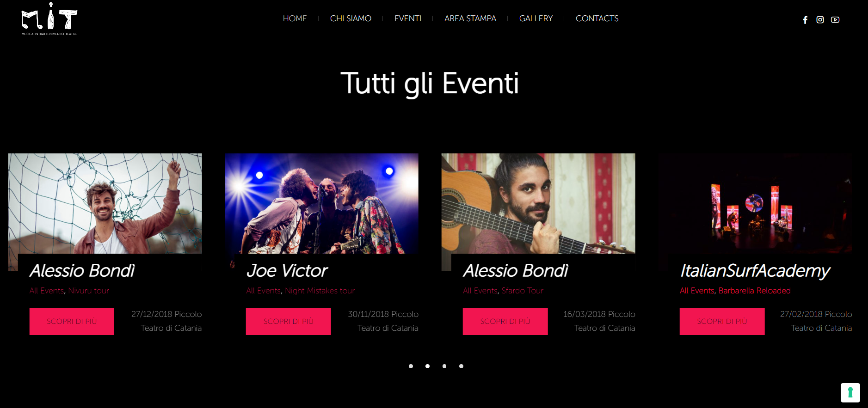Image resolution: width=868 pixels, height=408 pixels.
Task: Select the third carousel dot
Action: coord(444,366)
